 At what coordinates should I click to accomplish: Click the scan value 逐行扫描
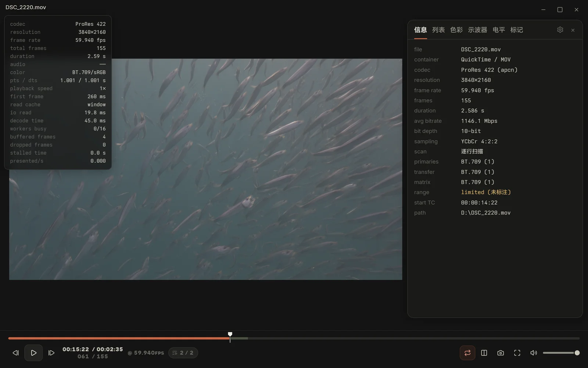point(472,151)
